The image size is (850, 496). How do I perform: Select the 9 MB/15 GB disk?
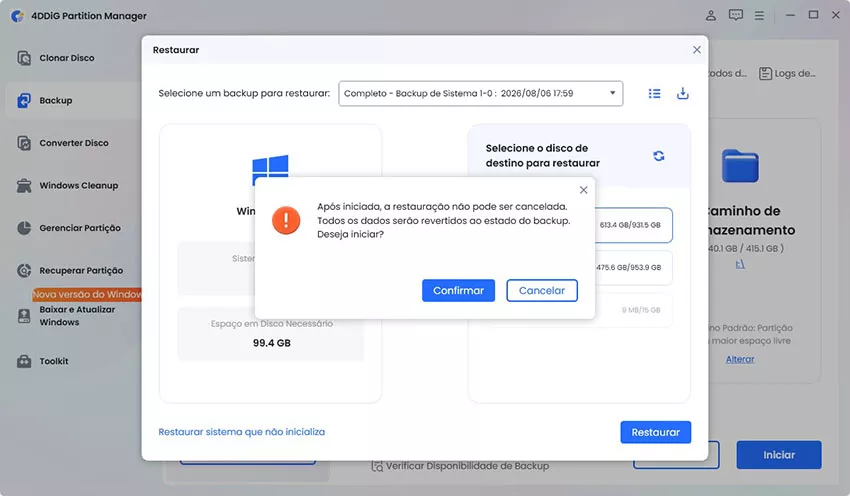coord(633,310)
